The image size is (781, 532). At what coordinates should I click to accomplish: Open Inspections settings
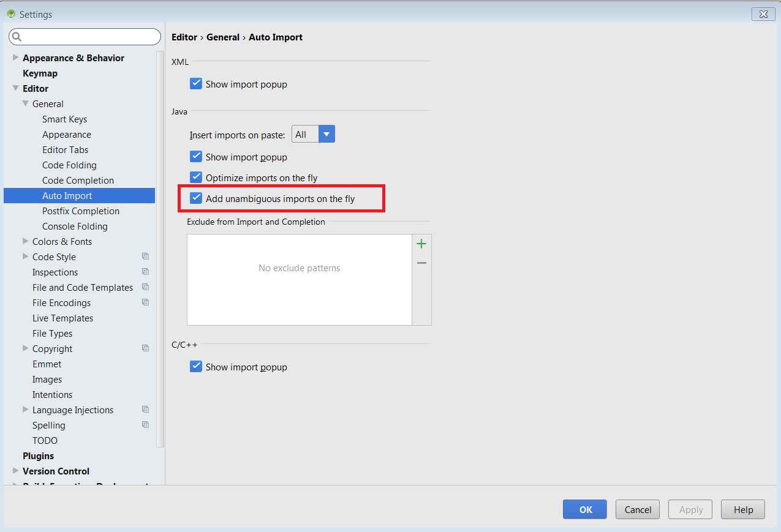click(55, 272)
